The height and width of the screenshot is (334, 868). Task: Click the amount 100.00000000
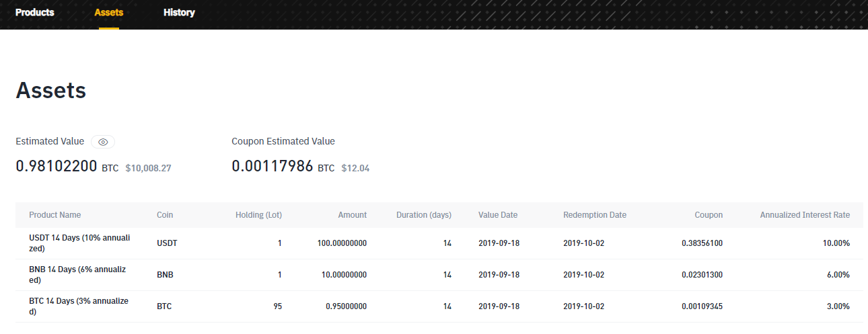click(342, 243)
